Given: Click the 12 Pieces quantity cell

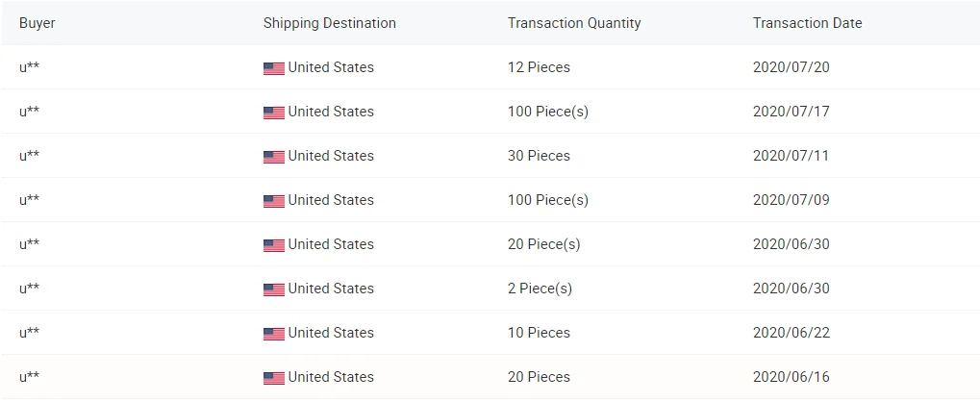Looking at the screenshot, I should point(539,67).
